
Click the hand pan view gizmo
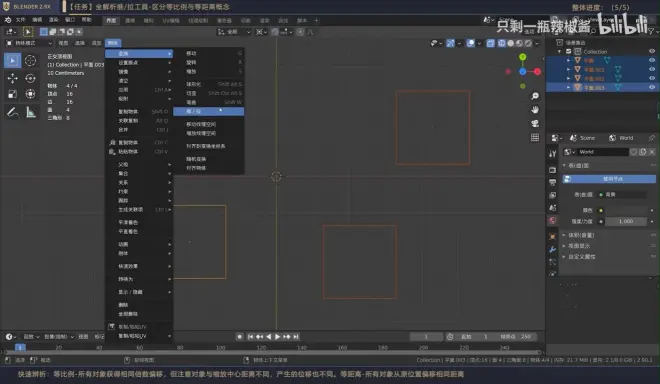[535, 110]
